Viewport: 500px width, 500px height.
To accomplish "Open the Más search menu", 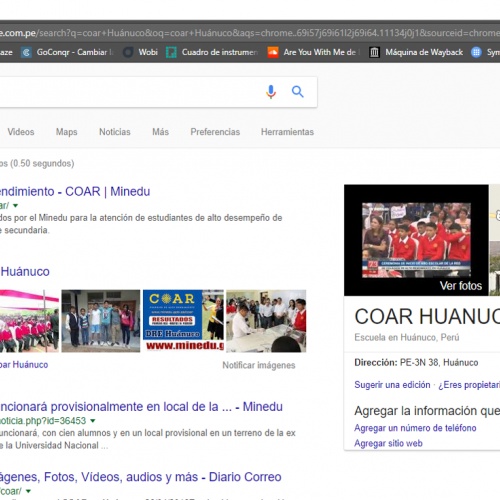I will pos(160,132).
